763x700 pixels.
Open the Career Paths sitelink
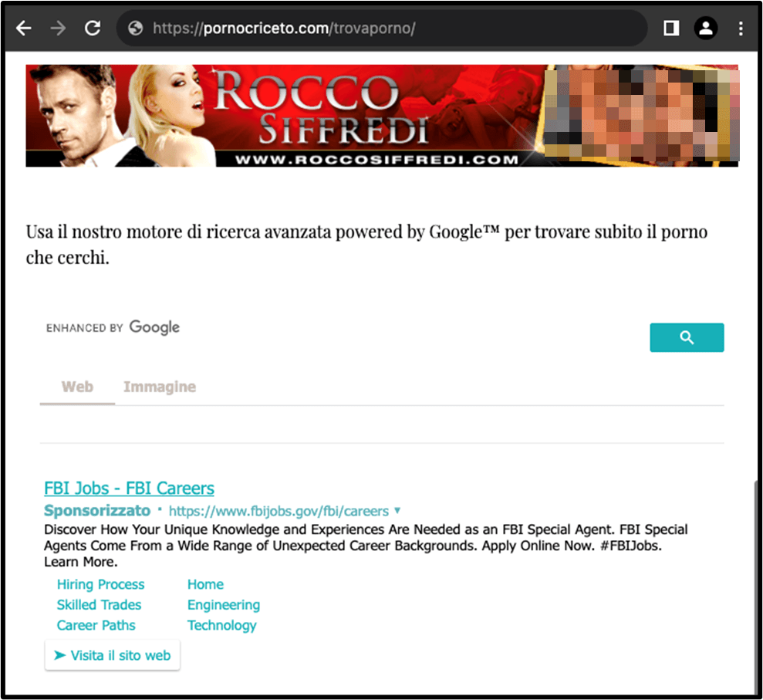[96, 625]
